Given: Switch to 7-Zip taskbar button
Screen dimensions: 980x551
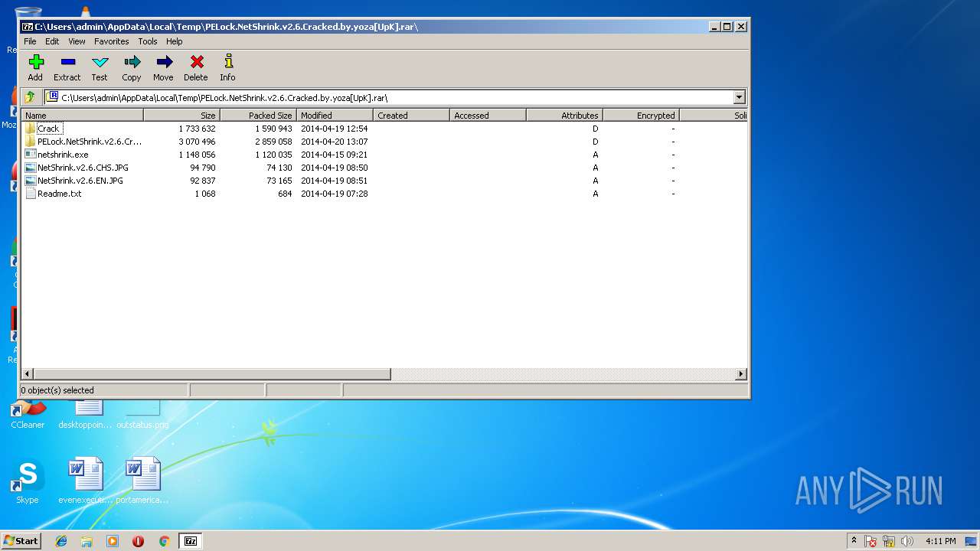Looking at the screenshot, I should [x=191, y=541].
